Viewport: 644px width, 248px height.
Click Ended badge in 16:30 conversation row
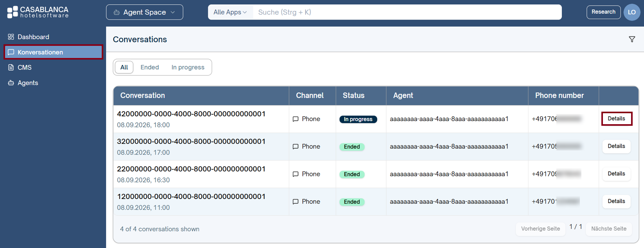click(352, 174)
